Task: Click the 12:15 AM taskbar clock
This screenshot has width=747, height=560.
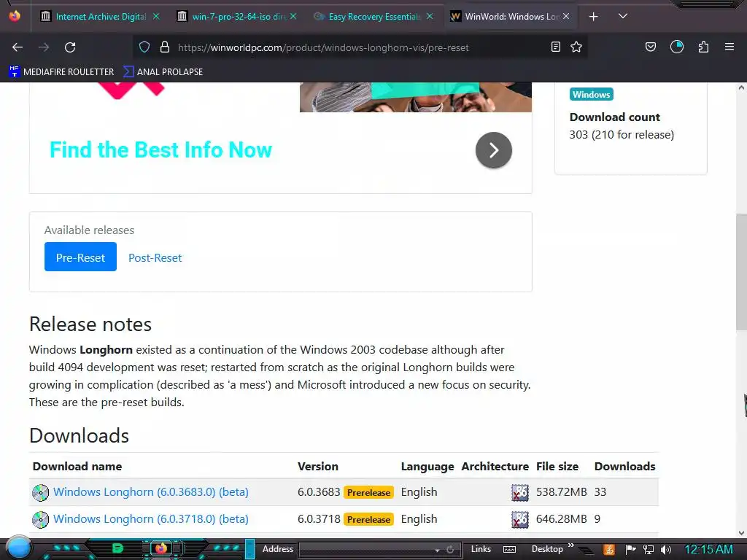Action: (708, 550)
